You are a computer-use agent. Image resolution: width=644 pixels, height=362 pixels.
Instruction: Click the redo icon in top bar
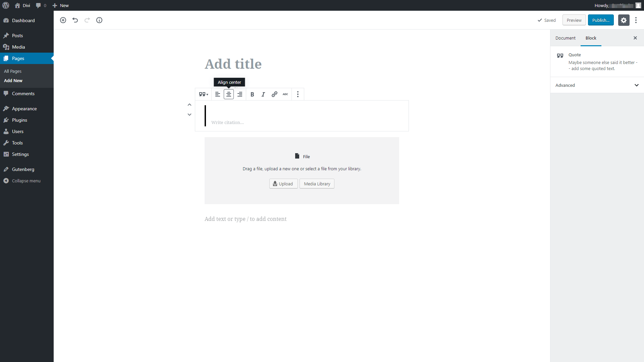(x=87, y=20)
